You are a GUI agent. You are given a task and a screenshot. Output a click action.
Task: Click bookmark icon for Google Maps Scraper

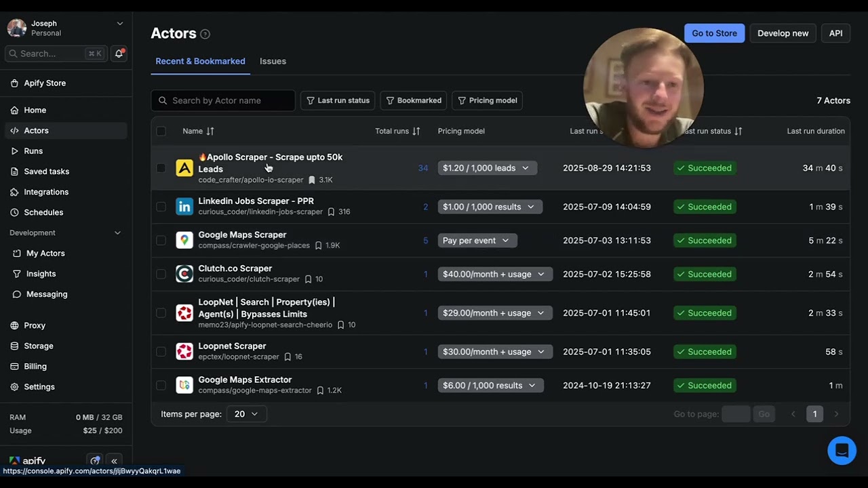pyautogui.click(x=319, y=245)
